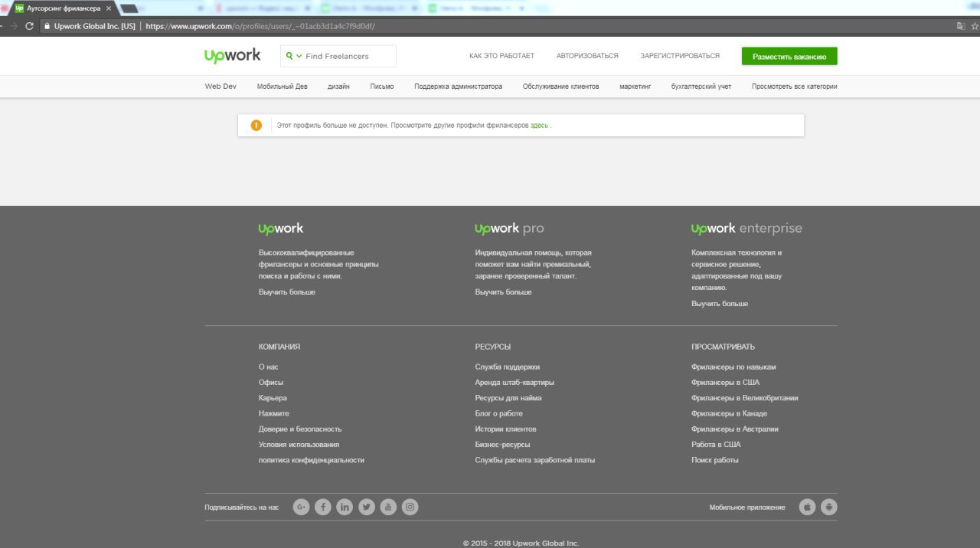The image size is (980, 548).
Task: Open Фрилансеры в Великобритании link
Action: [745, 398]
